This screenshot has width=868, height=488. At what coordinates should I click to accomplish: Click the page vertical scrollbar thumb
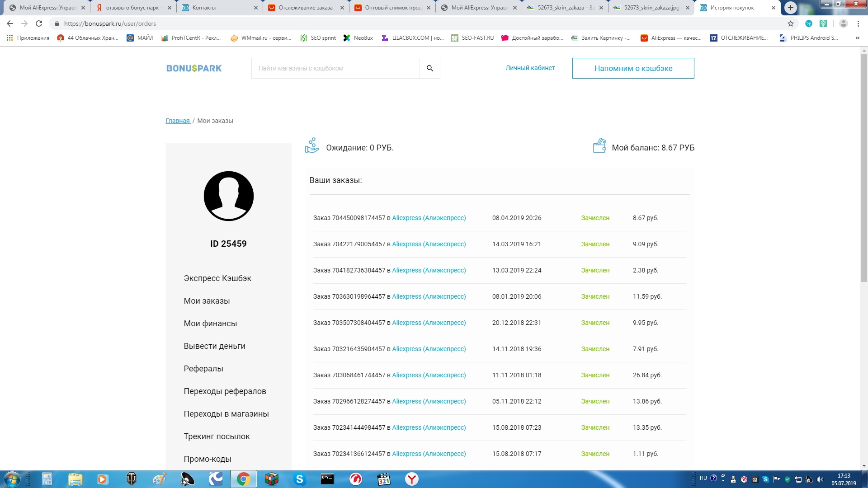[x=864, y=167]
